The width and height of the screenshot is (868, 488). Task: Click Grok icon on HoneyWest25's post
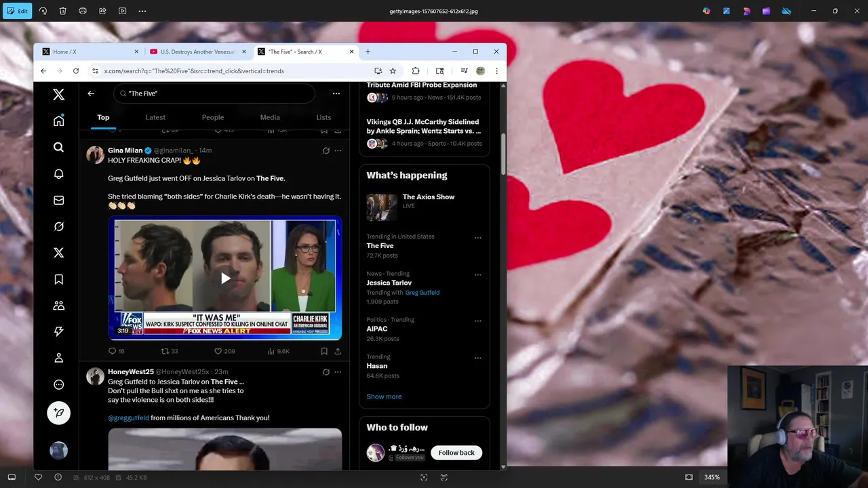click(x=326, y=372)
